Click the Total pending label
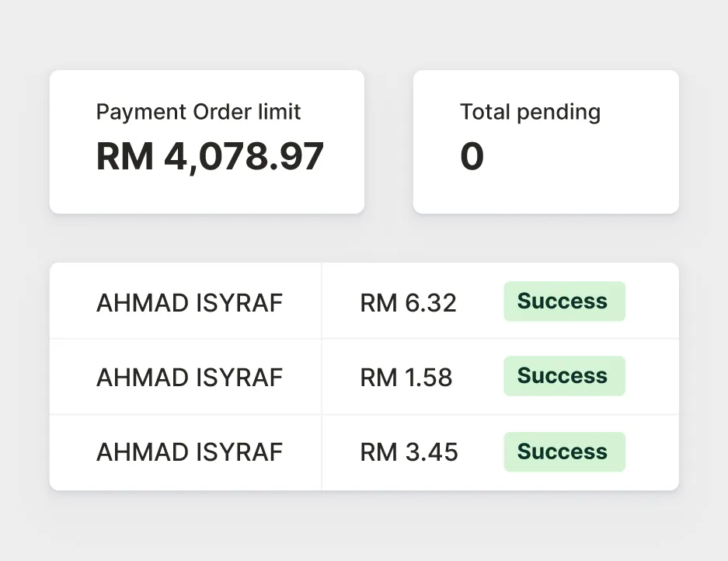The image size is (728, 561). click(x=530, y=112)
